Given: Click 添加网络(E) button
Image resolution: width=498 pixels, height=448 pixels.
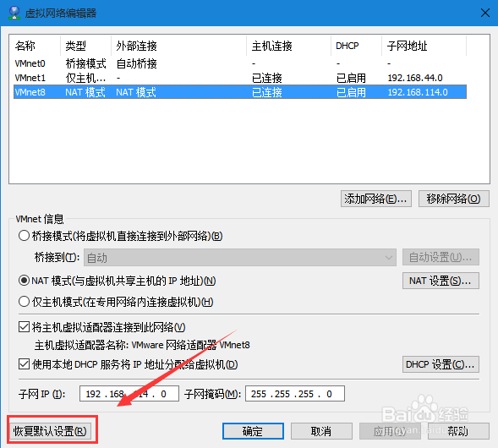Looking at the screenshot, I should 376,199.
